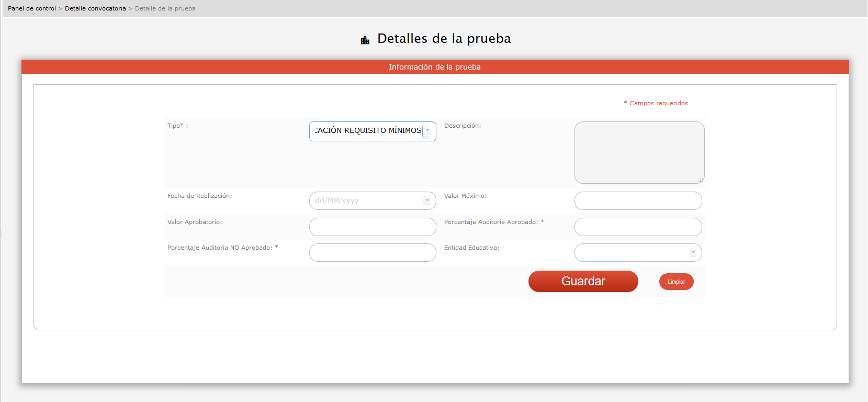Navigate back to Detalle convocatoria
Viewport: 868px width, 402px height.
pos(95,8)
